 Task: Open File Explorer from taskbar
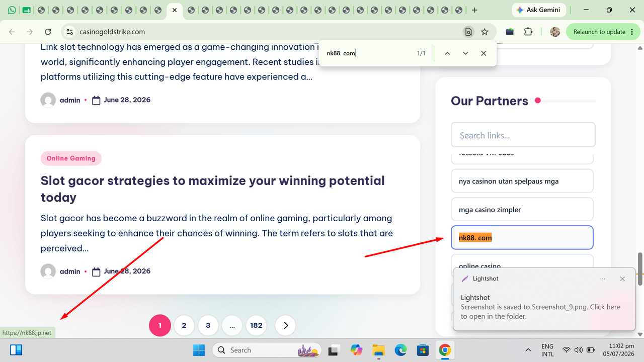tap(378, 350)
